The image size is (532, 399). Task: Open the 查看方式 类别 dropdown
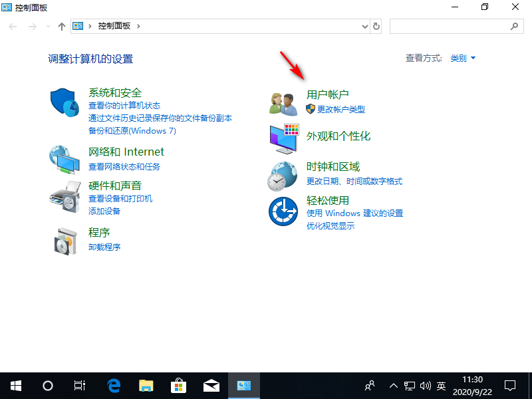pyautogui.click(x=462, y=58)
